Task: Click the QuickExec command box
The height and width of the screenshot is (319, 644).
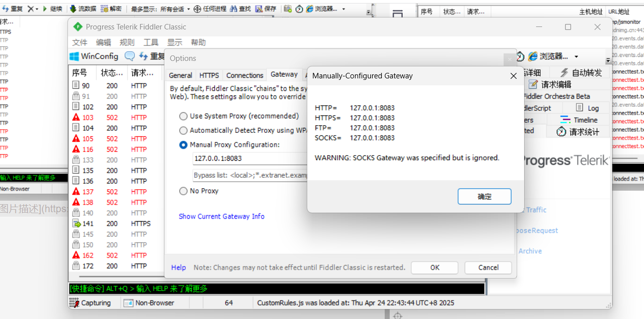Action: click(x=276, y=289)
